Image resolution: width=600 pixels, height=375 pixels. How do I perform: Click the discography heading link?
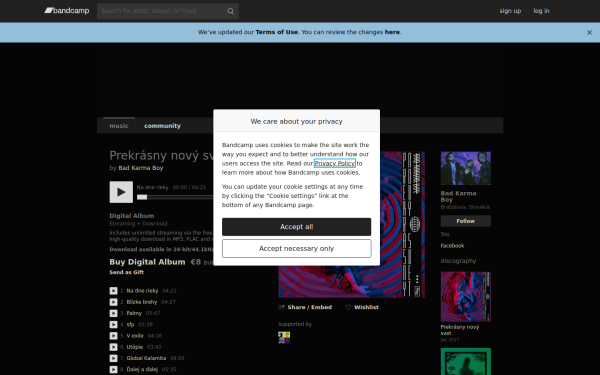(458, 261)
